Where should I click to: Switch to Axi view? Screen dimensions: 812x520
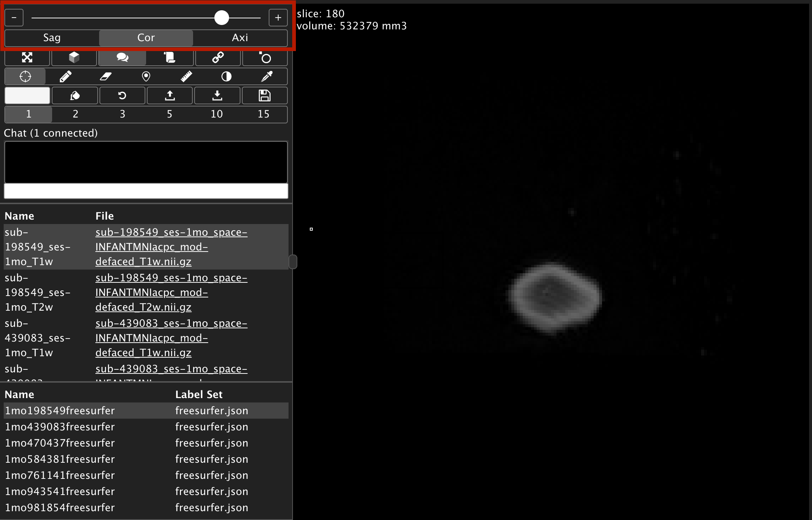240,38
